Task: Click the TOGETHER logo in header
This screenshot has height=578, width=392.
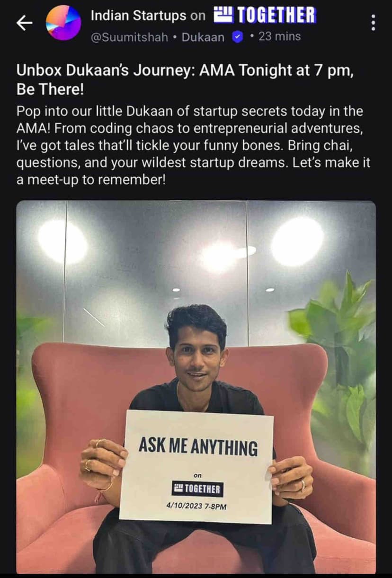Action: [265, 15]
